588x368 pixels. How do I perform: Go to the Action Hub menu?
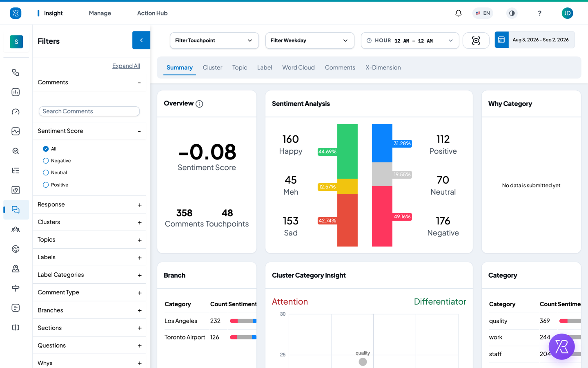[x=152, y=13]
